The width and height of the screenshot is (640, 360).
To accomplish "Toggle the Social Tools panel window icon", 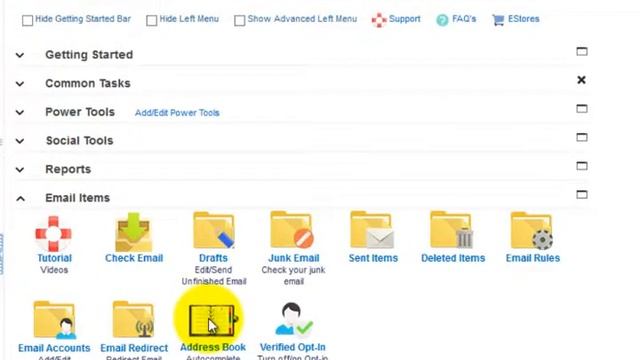I will point(582,137).
